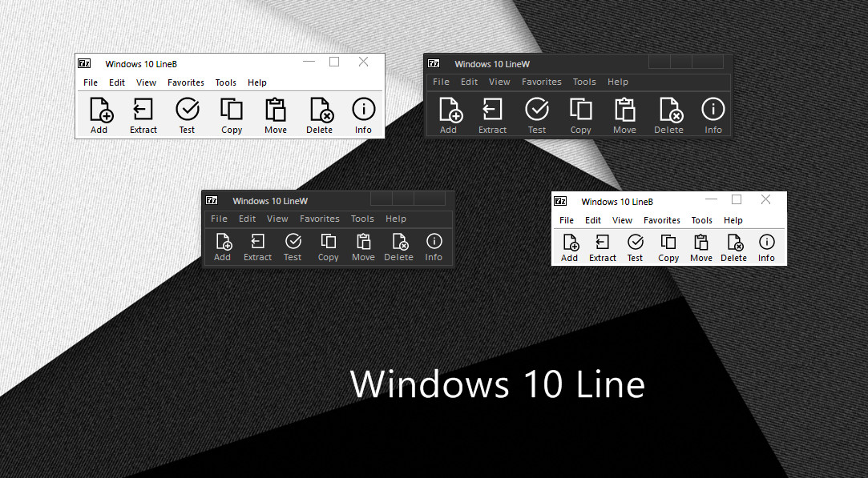Image resolution: width=868 pixels, height=478 pixels.
Task: Click Add icon in large light LineB window
Action: click(x=101, y=110)
